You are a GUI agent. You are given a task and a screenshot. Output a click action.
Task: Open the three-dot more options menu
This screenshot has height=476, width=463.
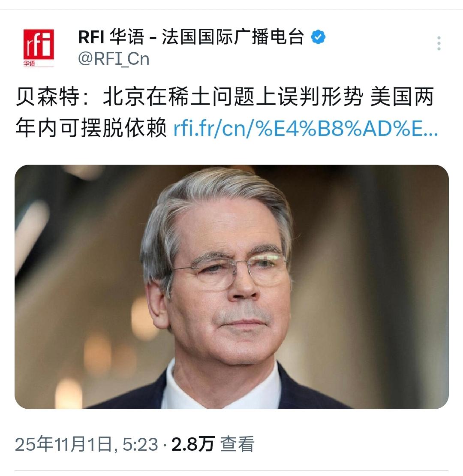[x=439, y=43]
